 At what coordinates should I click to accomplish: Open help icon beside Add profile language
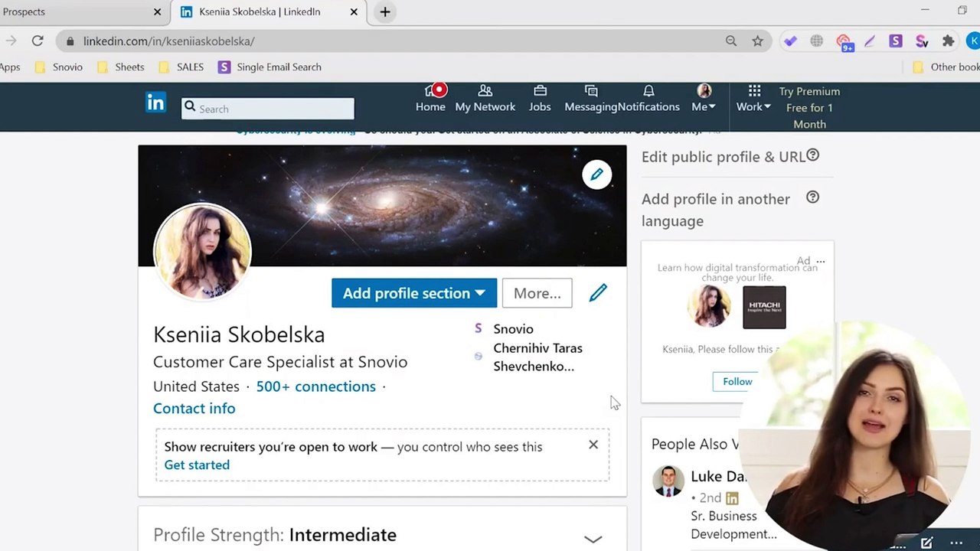click(x=813, y=197)
